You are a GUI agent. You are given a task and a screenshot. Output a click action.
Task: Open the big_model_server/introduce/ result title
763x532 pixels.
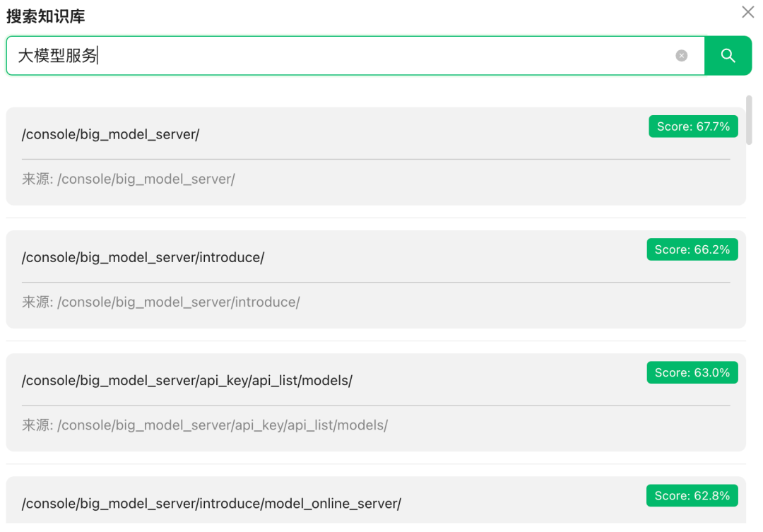tap(143, 257)
